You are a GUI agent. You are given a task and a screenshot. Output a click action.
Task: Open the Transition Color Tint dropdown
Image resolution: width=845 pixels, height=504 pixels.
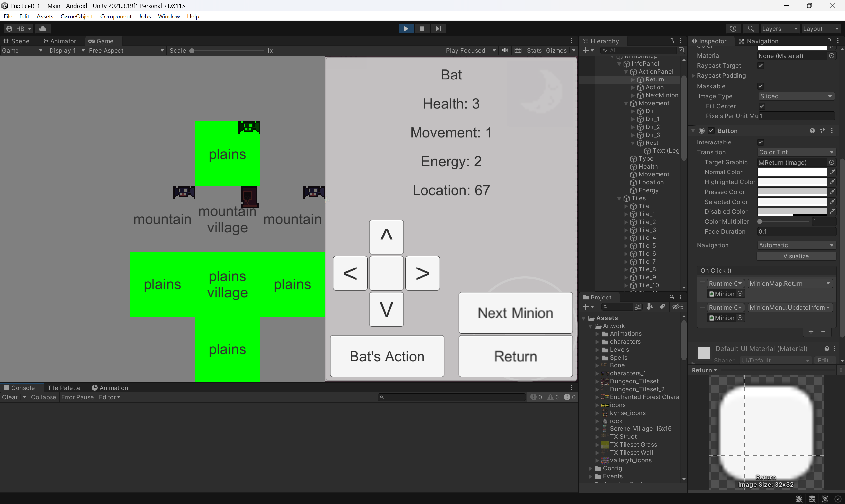coord(796,152)
